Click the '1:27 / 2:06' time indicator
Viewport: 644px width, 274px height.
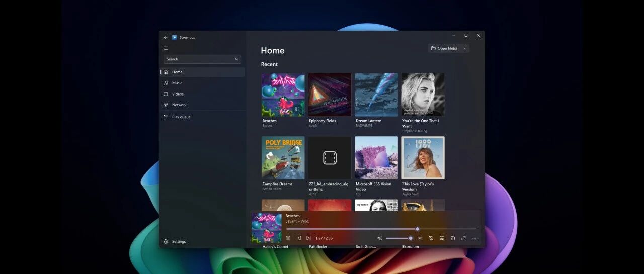coord(324,238)
